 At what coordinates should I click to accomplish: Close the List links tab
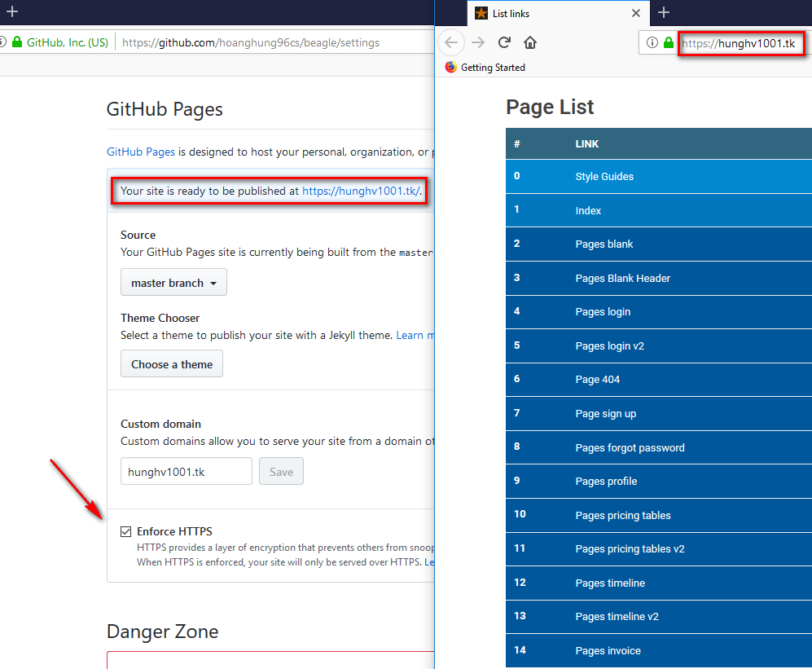(636, 13)
